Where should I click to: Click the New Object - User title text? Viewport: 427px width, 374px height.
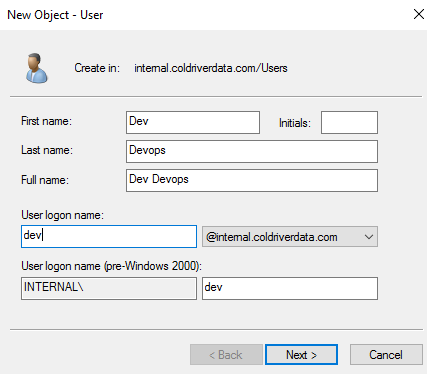click(x=55, y=15)
